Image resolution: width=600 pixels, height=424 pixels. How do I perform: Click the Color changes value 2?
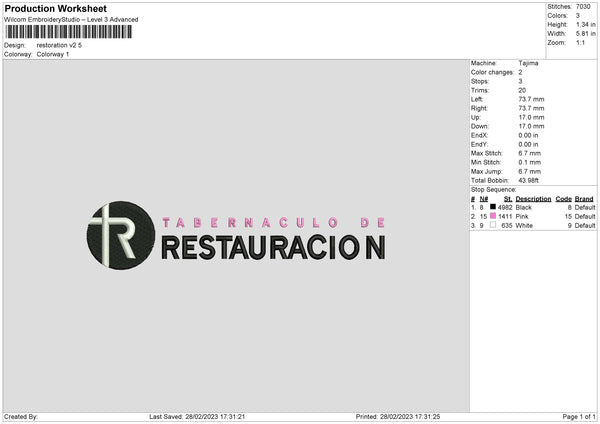tap(520, 72)
